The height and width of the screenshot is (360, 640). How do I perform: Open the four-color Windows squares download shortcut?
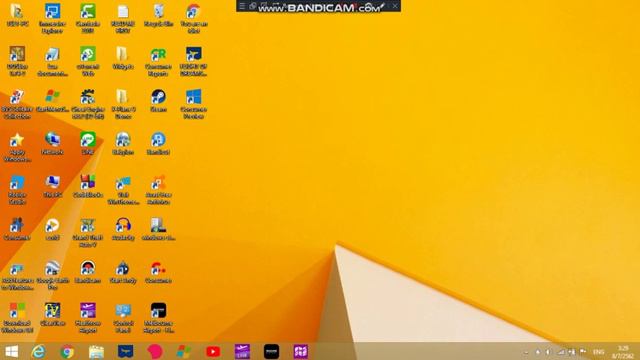(17, 311)
